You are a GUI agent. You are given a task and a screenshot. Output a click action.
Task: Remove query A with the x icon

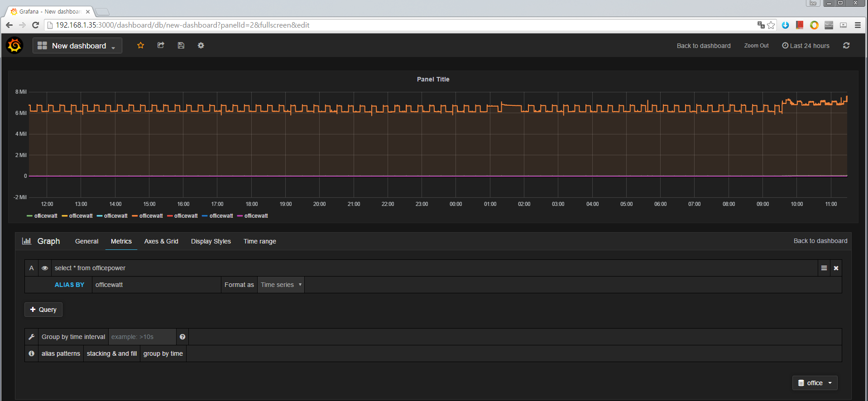point(836,268)
